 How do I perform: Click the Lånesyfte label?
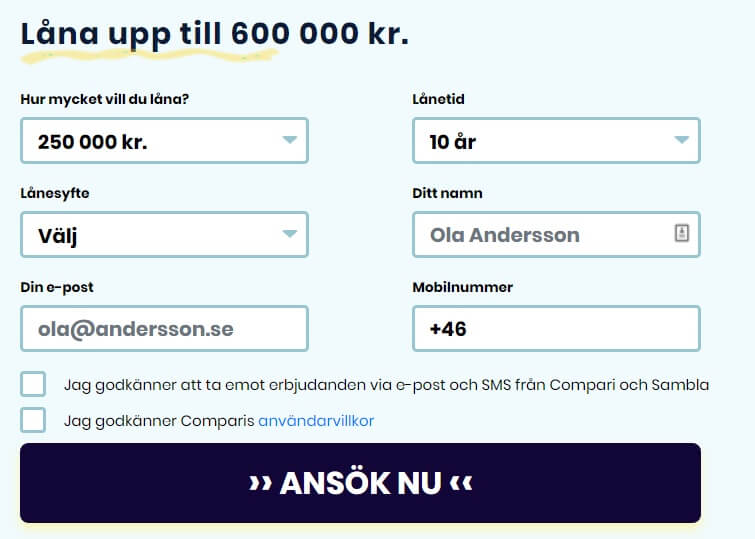pyautogui.click(x=55, y=194)
